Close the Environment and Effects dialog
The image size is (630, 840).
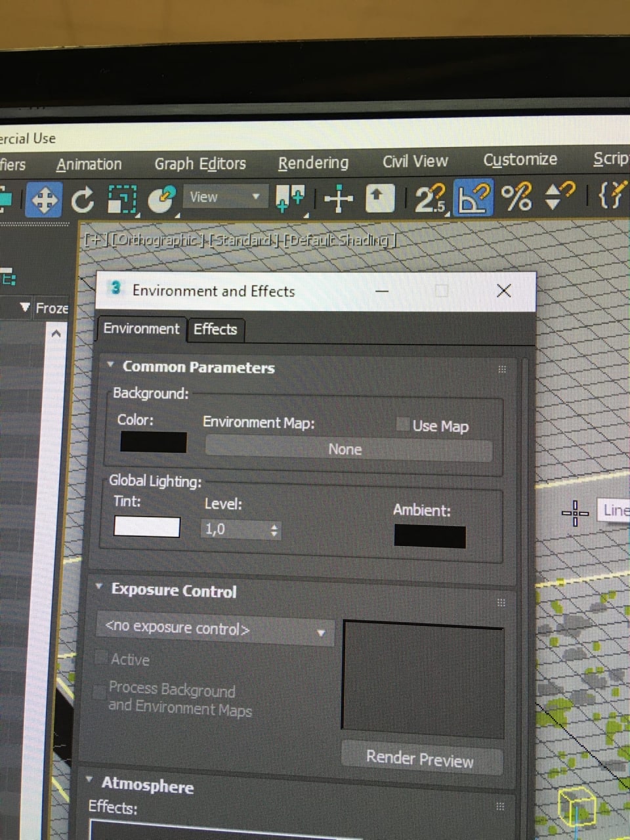(503, 291)
